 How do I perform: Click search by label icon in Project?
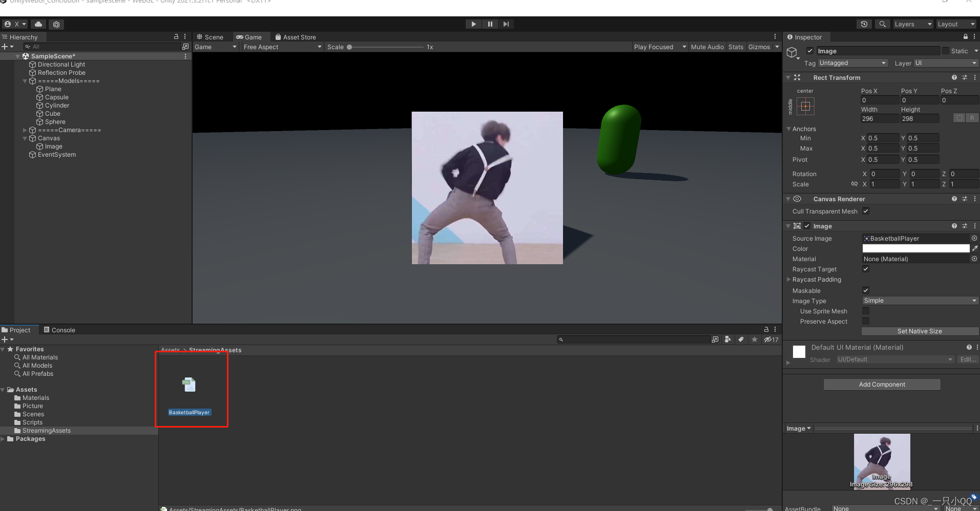[x=741, y=339]
